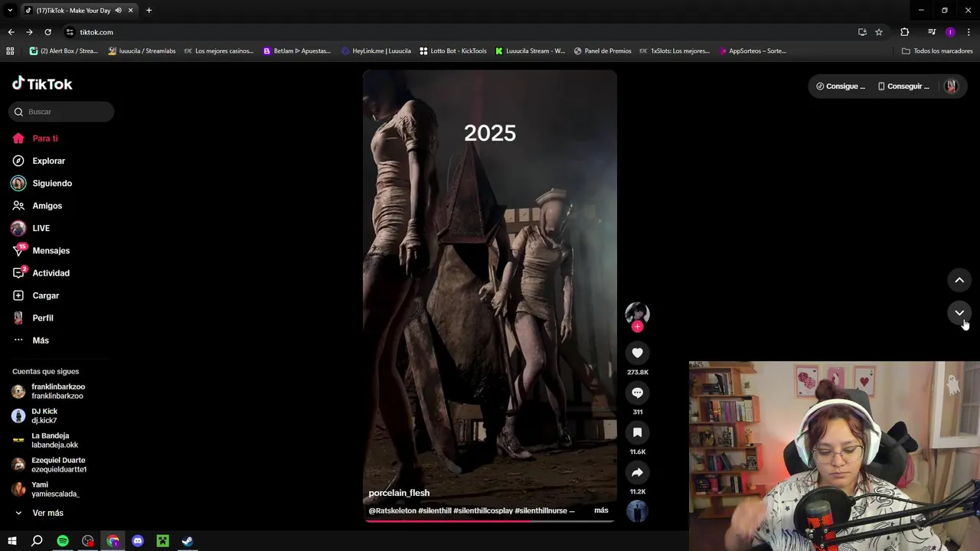The height and width of the screenshot is (551, 980).
Task: Open a new browser tab
Action: [x=149, y=11]
